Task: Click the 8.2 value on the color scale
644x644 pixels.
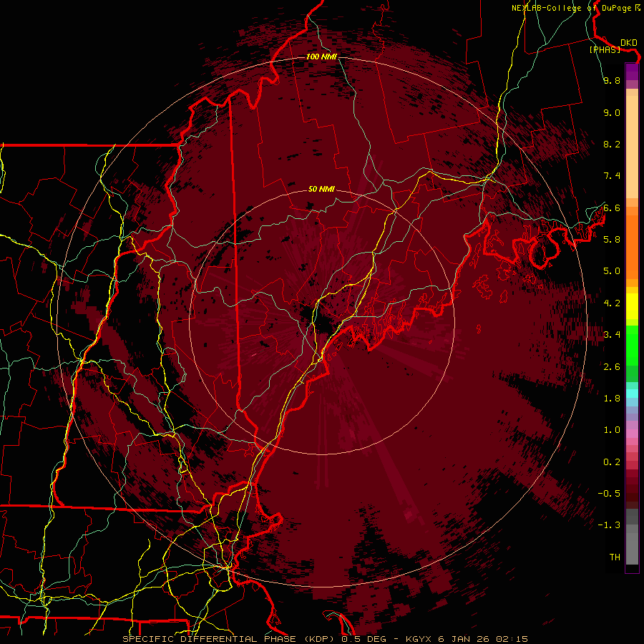Action: (x=612, y=144)
